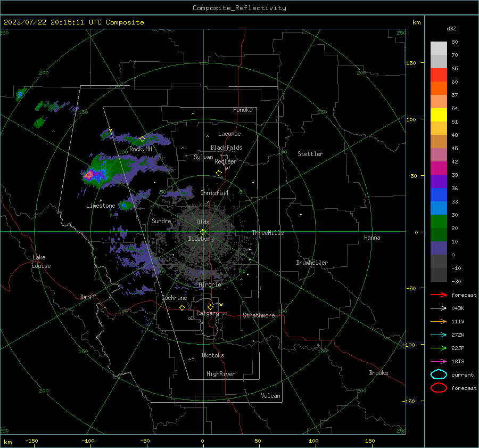Click the Calgary city label
This screenshot has height=448, width=479.
[x=208, y=313]
